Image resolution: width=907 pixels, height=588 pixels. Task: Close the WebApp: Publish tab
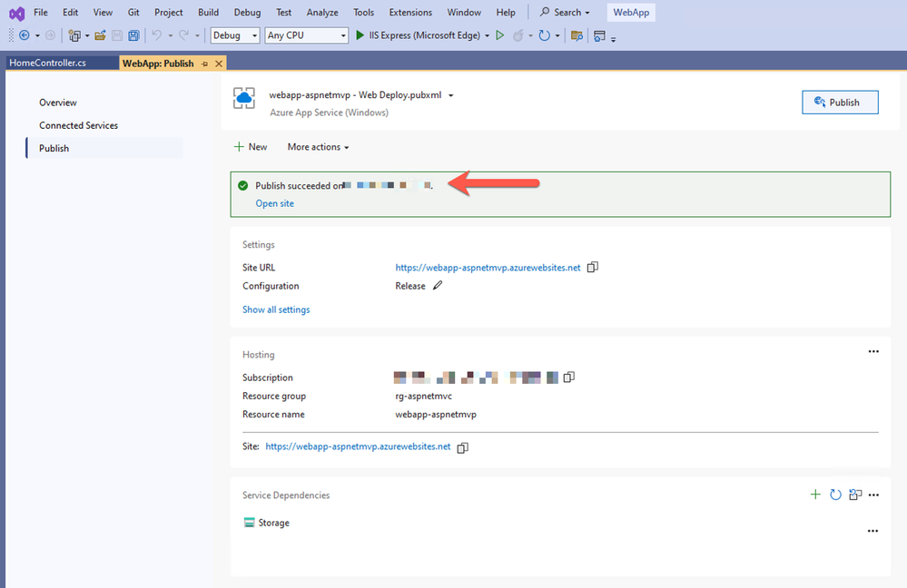(x=219, y=64)
